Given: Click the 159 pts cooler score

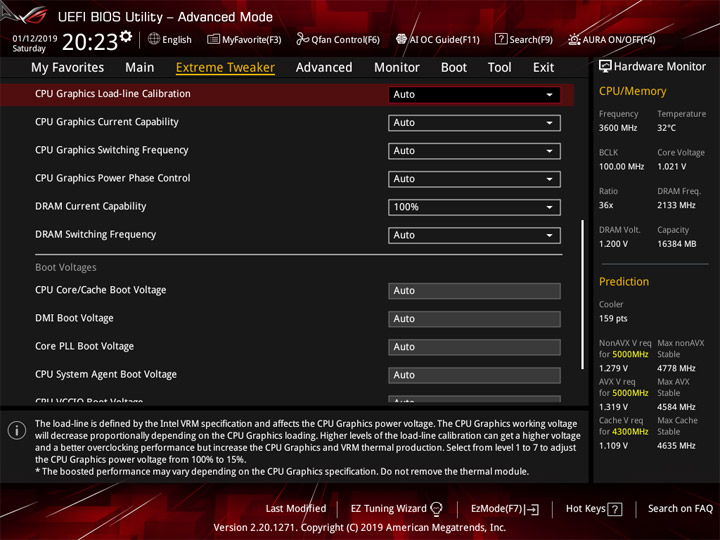Looking at the screenshot, I should pyautogui.click(x=613, y=319).
